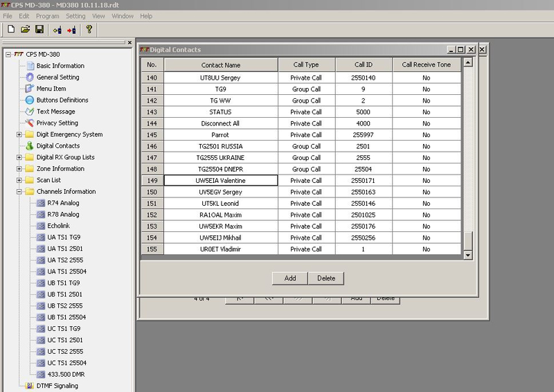Select the UW5EIA Valentine contact name cell
The width and height of the screenshot is (554, 392).
pos(221,180)
